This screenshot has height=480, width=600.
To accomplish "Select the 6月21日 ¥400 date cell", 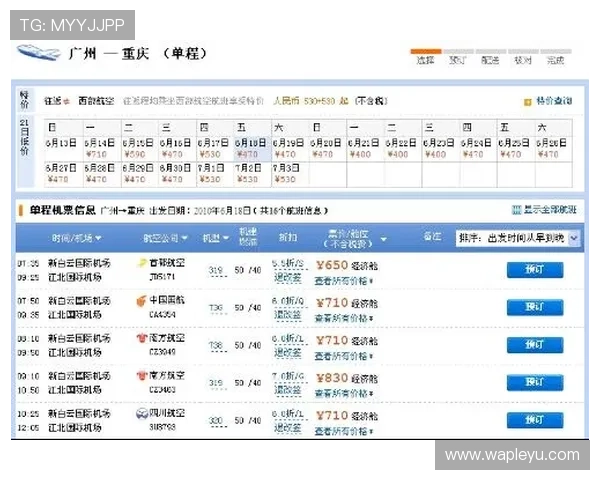I will (364, 149).
